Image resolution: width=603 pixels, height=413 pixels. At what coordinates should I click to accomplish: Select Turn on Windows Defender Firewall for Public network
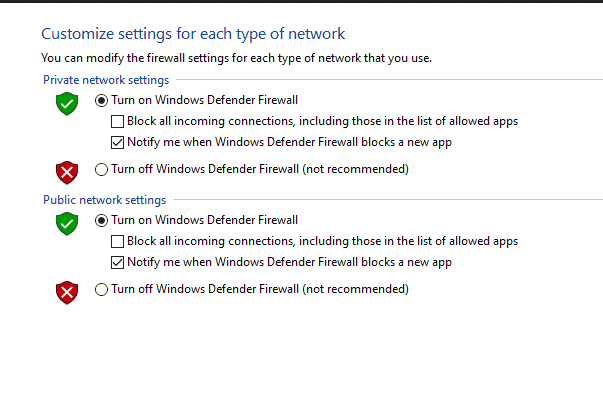[x=101, y=220]
